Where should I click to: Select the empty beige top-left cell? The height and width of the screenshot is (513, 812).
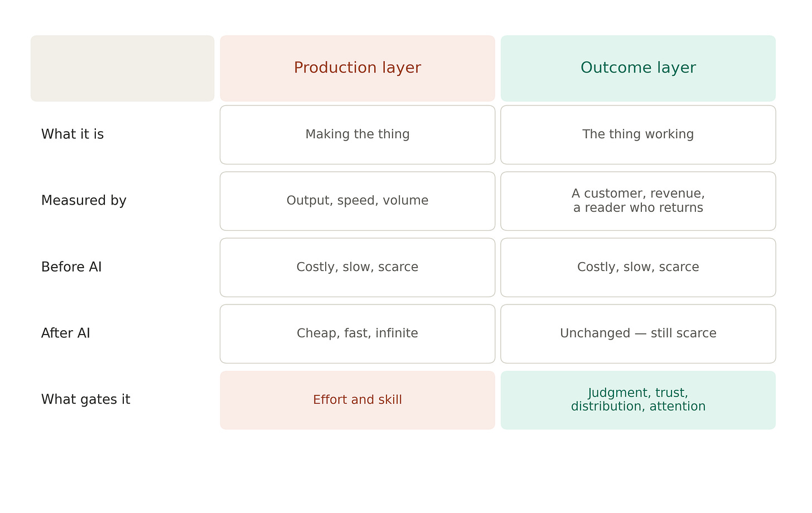click(x=122, y=68)
